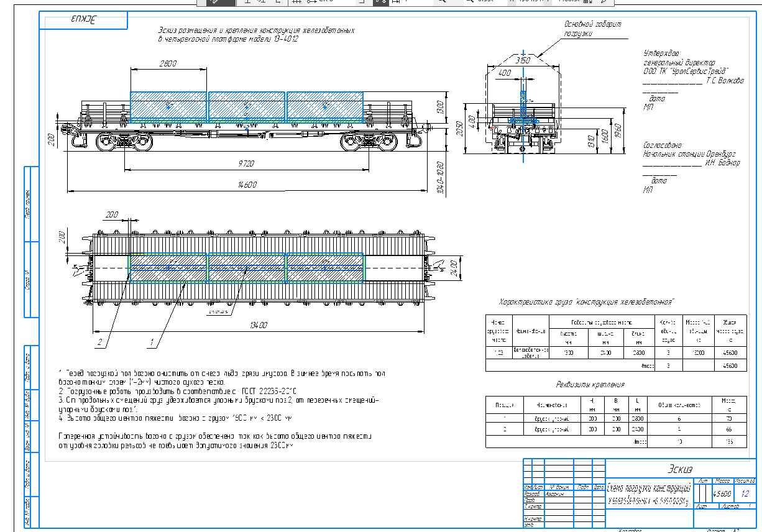Click the 'Реквизиты крепления' table heading
This screenshot has height=532, width=762.
[x=590, y=385]
